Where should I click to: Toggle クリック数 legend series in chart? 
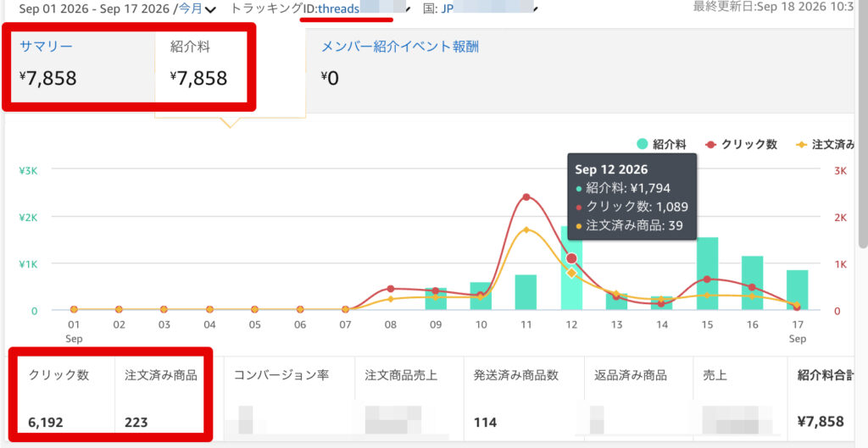741,144
